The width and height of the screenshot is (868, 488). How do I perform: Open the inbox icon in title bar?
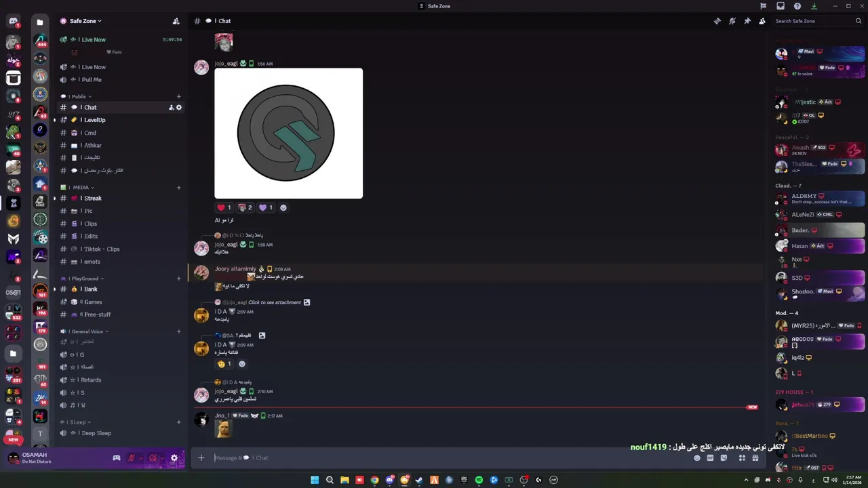[x=781, y=6]
